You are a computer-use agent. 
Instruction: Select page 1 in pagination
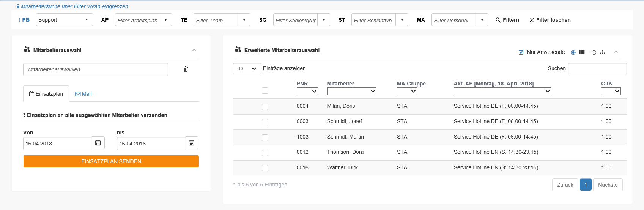(586, 185)
